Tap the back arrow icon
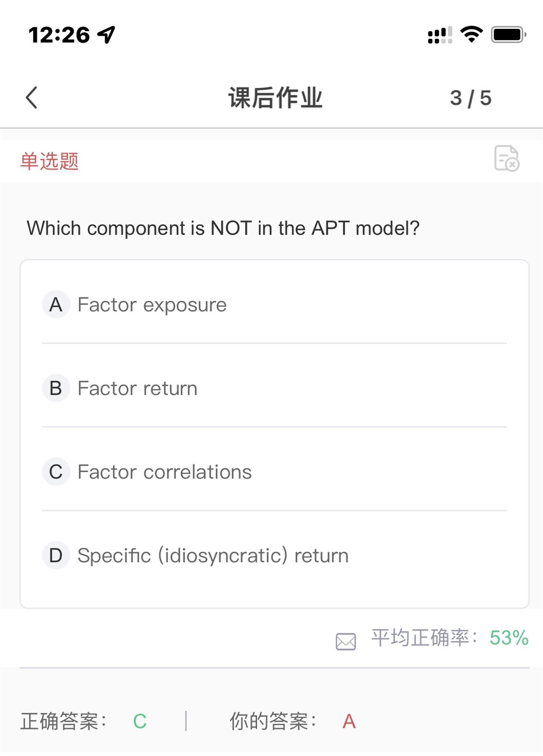543x756 pixels. tap(32, 98)
